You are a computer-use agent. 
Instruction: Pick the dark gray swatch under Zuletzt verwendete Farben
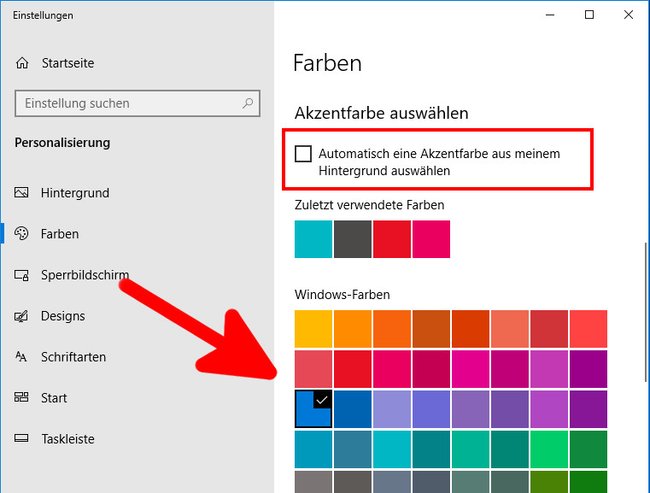352,239
